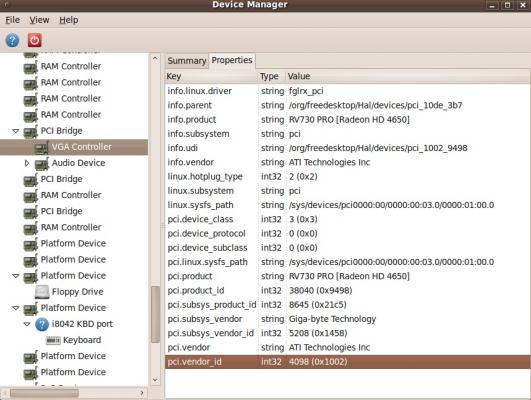Select the pci.subsys_product_id row
531x400 pixels.
pos(347,304)
